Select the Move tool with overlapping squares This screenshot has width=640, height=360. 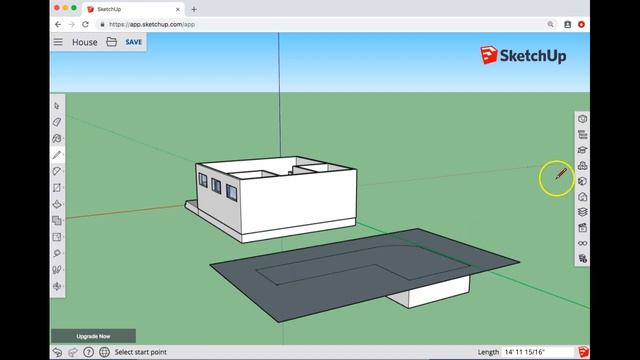57,220
